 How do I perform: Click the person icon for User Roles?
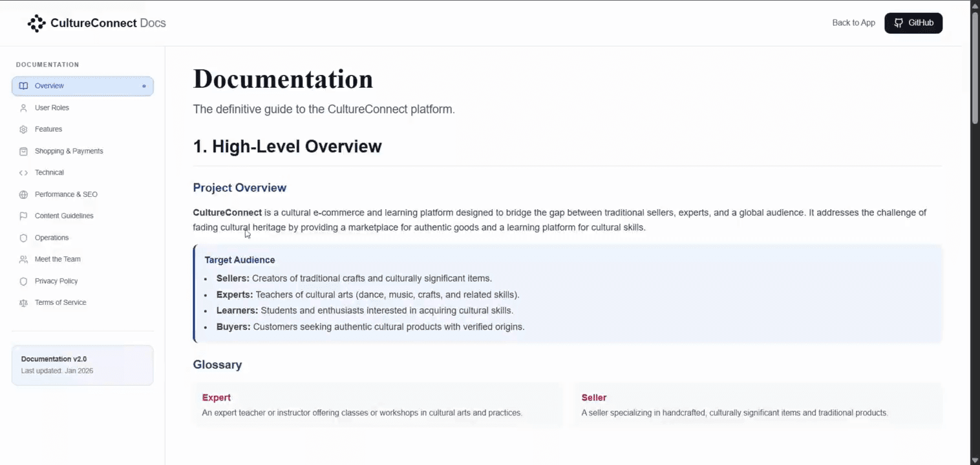click(23, 108)
